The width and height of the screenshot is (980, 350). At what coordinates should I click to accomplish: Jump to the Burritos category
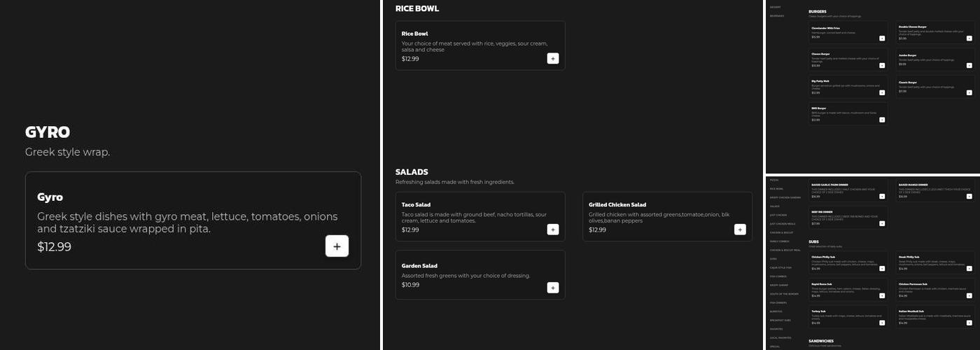tap(776, 311)
